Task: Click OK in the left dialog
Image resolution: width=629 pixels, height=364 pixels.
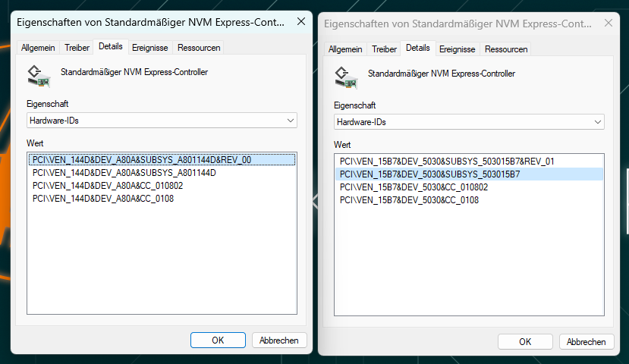Action: pyautogui.click(x=218, y=340)
